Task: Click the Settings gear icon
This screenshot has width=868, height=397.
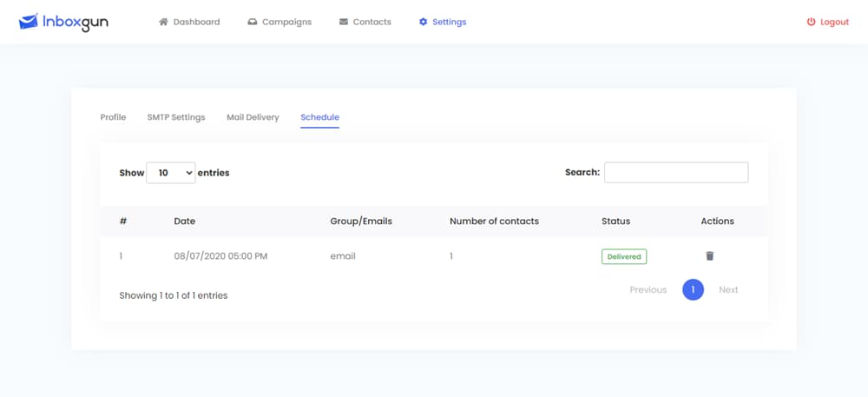Action: click(424, 22)
